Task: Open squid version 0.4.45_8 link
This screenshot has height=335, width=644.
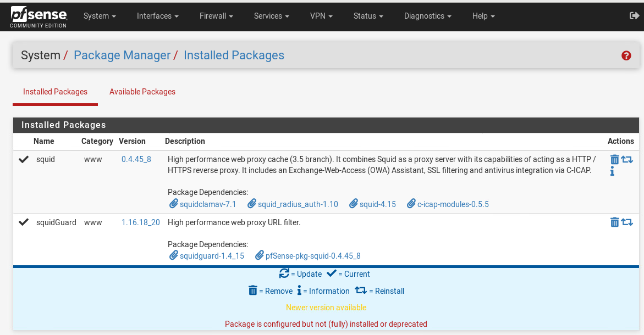Action: point(136,159)
